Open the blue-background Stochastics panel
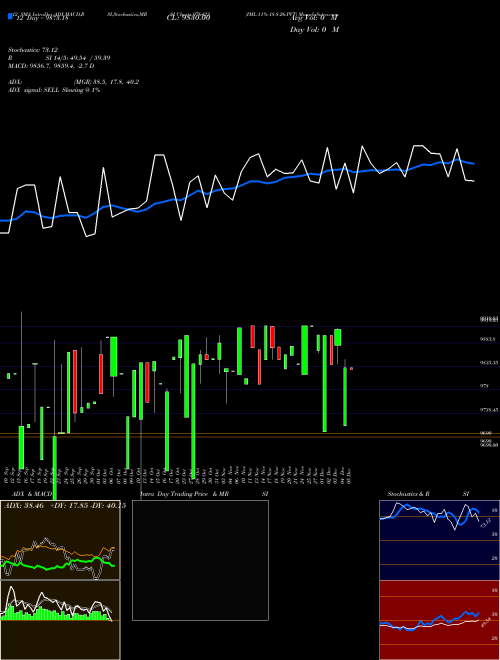 coord(439,540)
